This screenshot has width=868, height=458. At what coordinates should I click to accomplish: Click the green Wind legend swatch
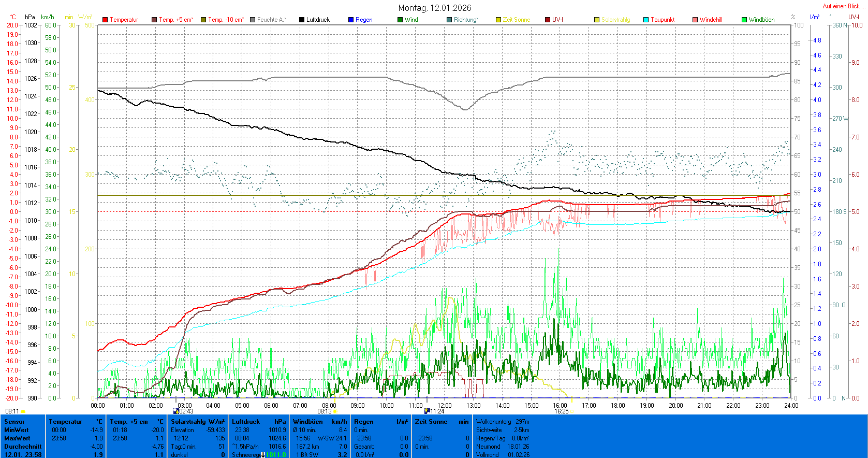pos(400,20)
